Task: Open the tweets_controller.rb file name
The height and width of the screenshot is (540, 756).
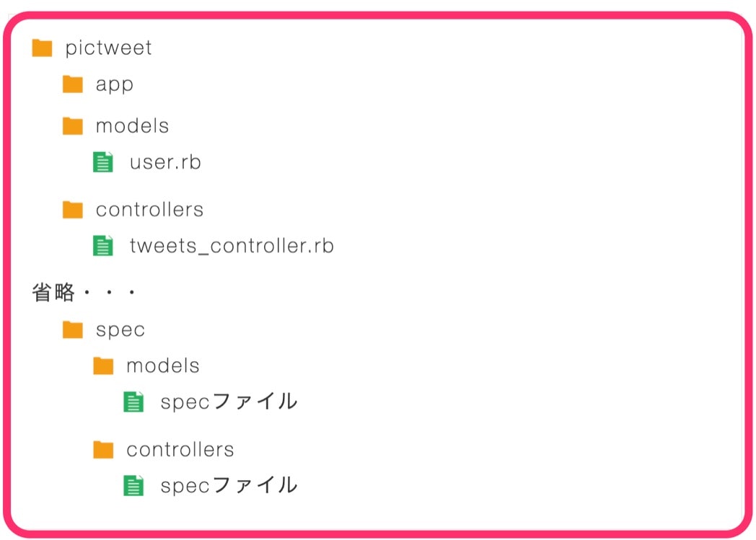Action: [x=232, y=246]
